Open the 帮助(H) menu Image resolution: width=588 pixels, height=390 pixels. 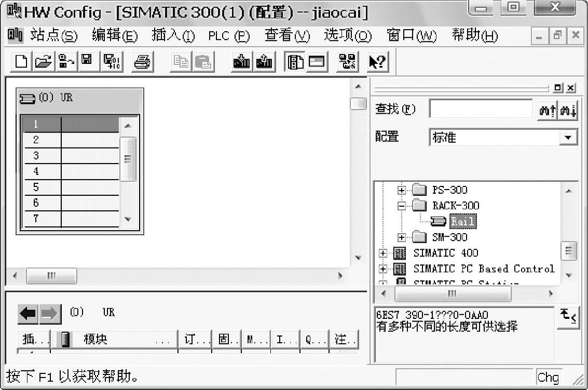tap(475, 35)
